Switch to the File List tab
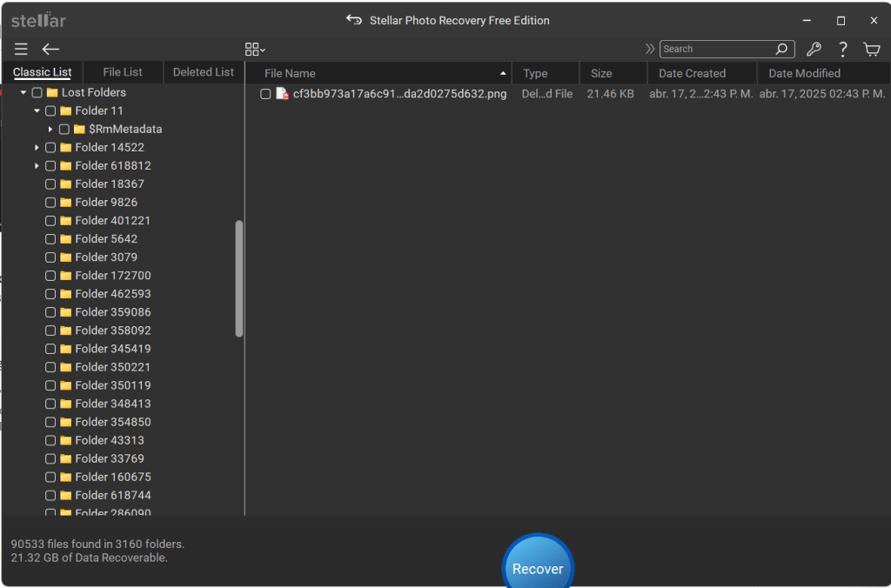Screen dimensions: 891x588 [123, 72]
